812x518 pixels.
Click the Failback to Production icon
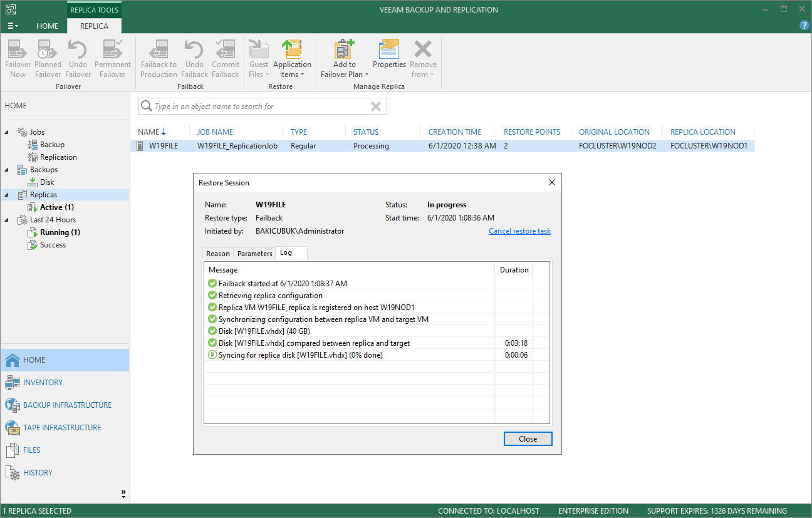tap(159, 59)
